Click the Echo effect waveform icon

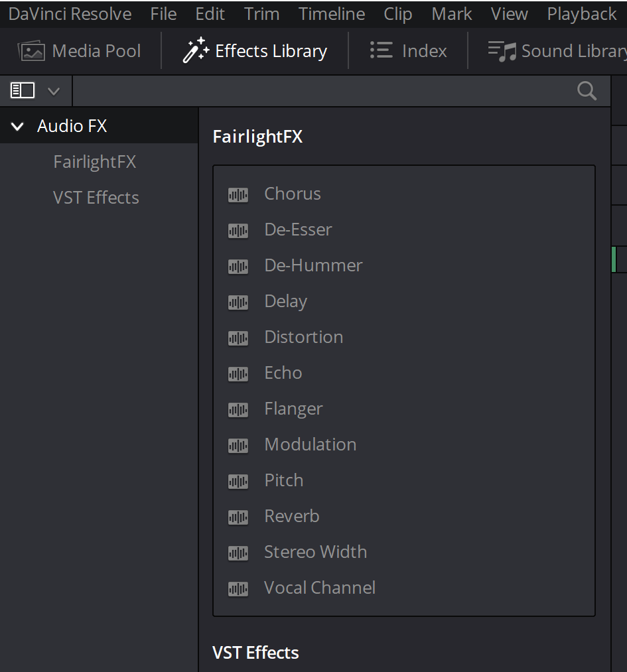[x=238, y=374]
